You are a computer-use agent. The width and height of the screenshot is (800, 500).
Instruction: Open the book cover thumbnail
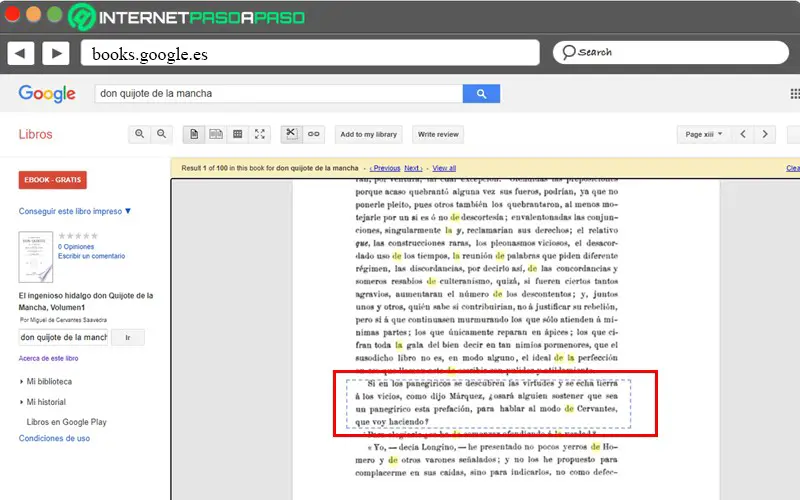[36, 257]
